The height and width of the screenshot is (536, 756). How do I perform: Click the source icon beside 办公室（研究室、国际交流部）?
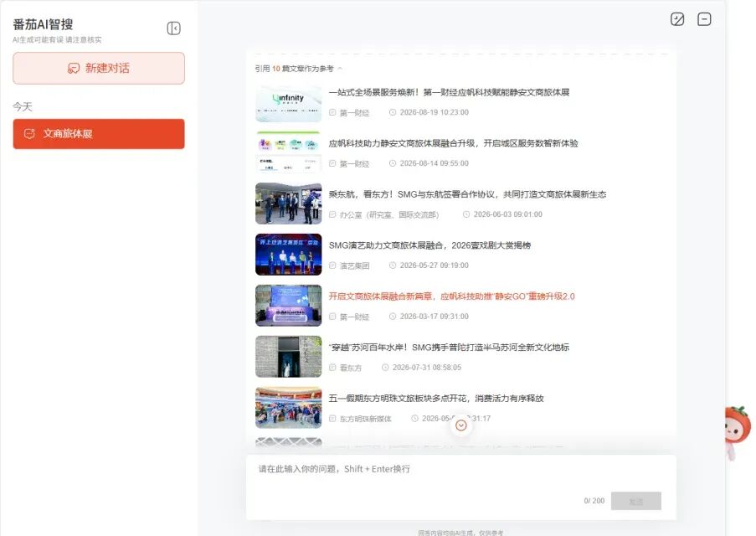332,214
